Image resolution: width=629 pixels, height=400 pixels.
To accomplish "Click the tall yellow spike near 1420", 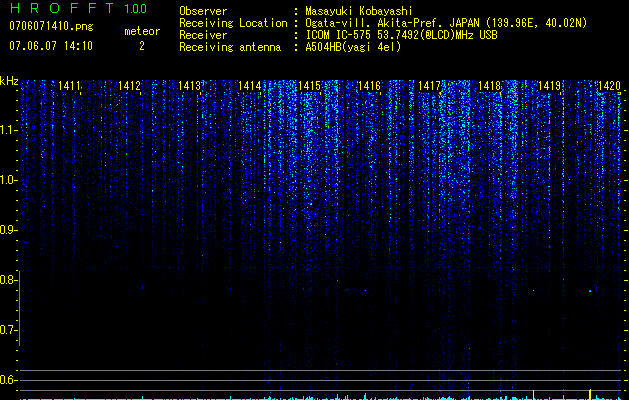I will (590, 394).
